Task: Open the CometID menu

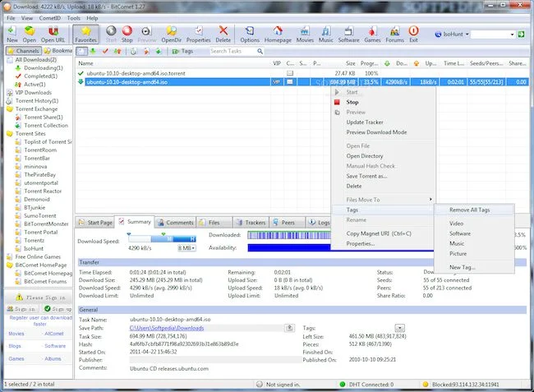Action: pos(50,18)
